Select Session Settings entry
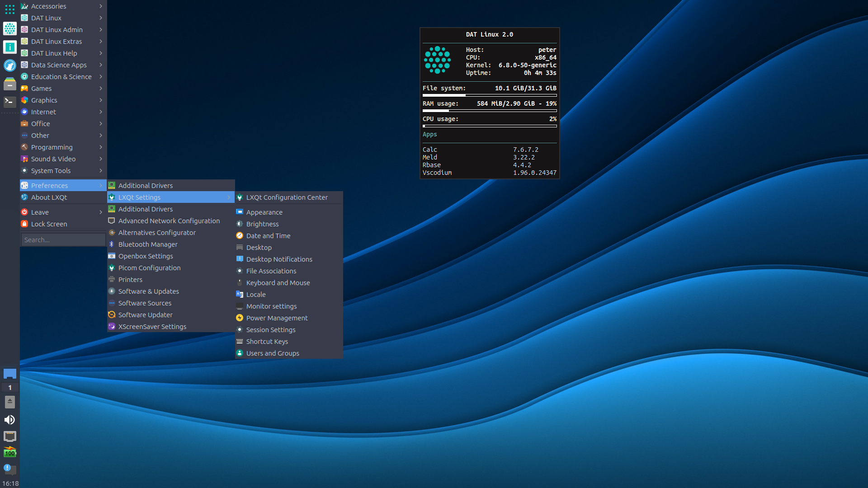The width and height of the screenshot is (868, 488). tap(289, 329)
